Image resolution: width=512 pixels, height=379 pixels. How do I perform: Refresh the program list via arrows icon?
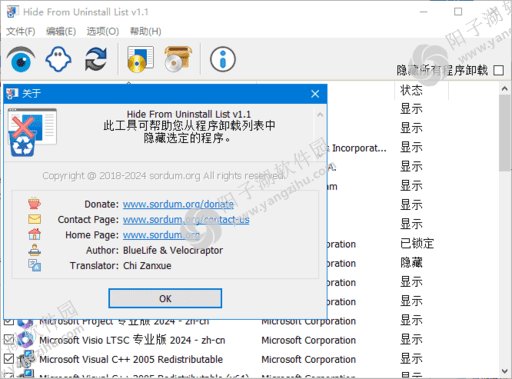[96, 59]
